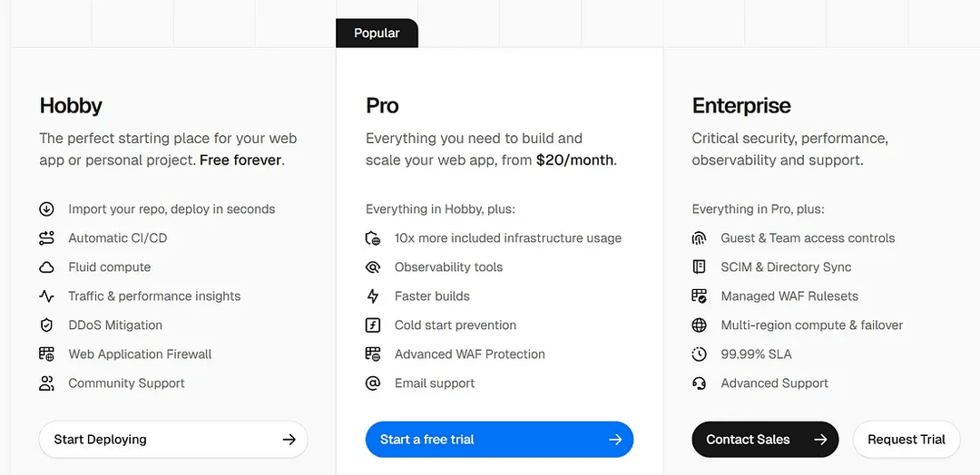The height and width of the screenshot is (475, 980).
Task: Click the Start Deploying button
Action: point(173,440)
